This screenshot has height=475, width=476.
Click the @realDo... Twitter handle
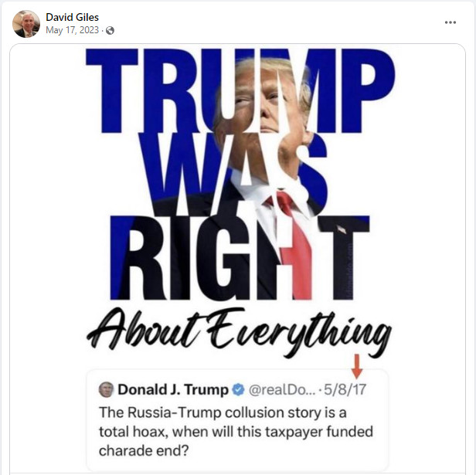pos(282,390)
